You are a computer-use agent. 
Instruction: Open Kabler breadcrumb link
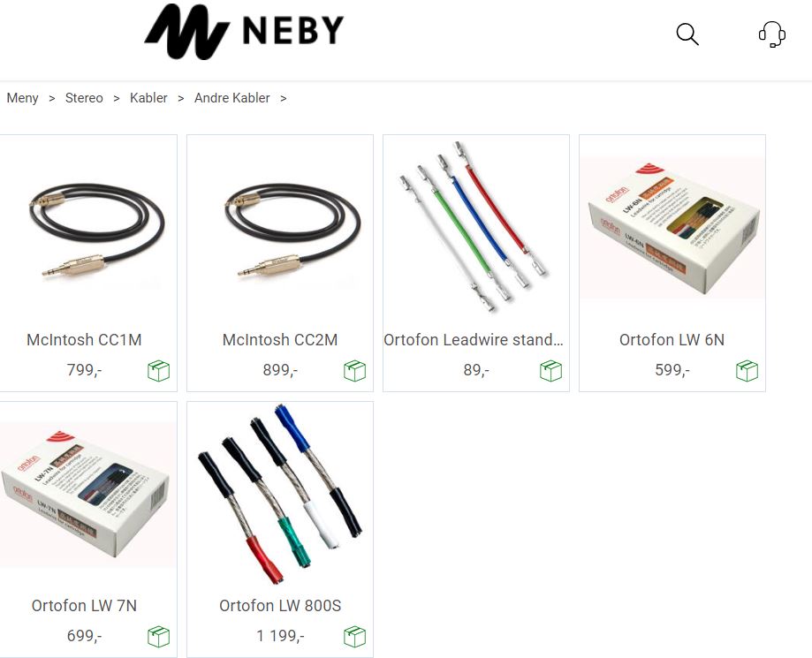(x=148, y=98)
